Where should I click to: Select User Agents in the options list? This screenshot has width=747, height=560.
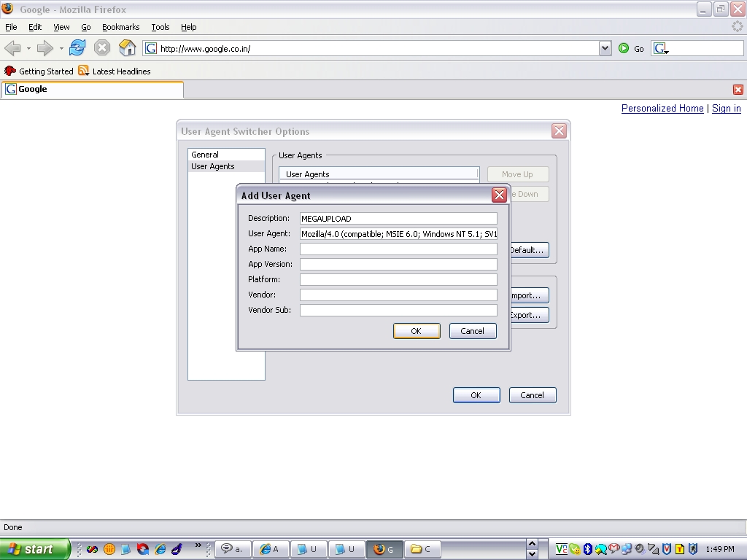pyautogui.click(x=226, y=166)
